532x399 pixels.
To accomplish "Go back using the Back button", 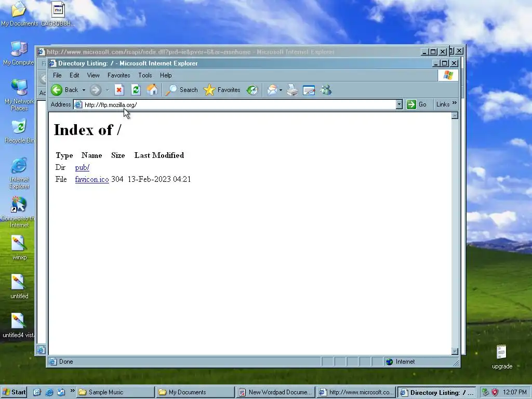I will (x=64, y=90).
